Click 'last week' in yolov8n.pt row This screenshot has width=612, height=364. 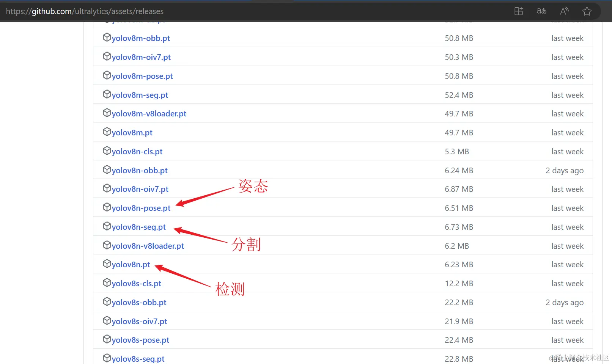point(568,265)
